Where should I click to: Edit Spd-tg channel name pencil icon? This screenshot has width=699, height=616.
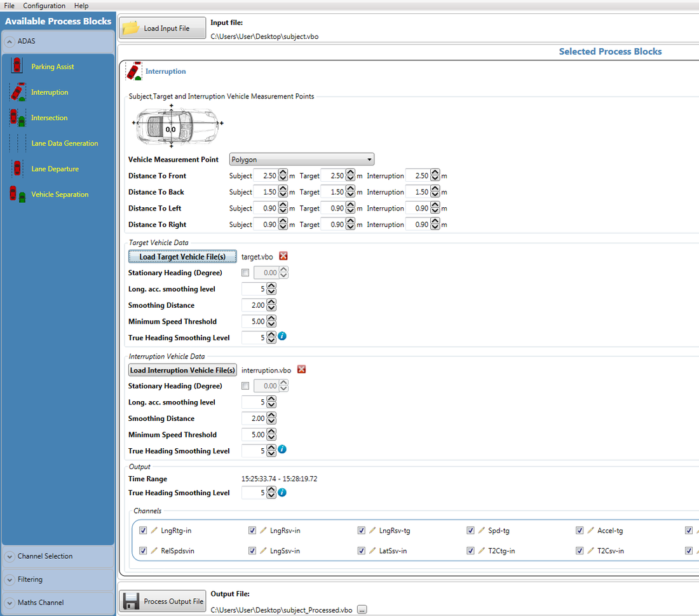pos(482,530)
